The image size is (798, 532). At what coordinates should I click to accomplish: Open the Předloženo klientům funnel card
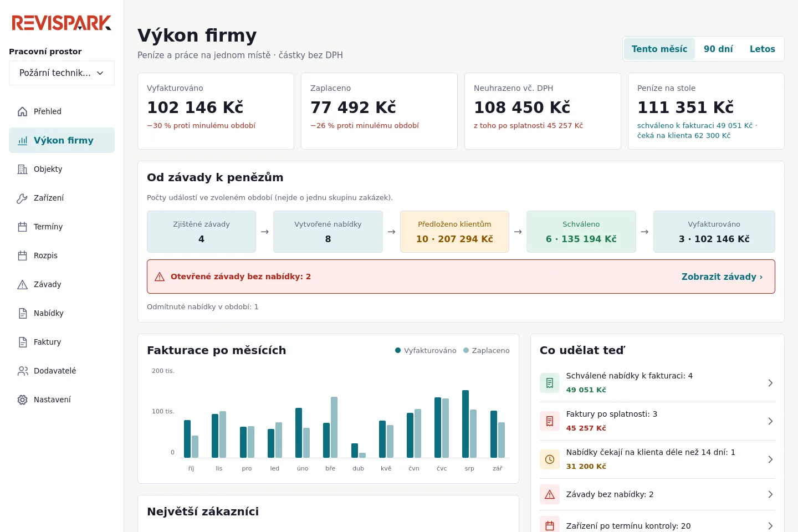pos(454,232)
